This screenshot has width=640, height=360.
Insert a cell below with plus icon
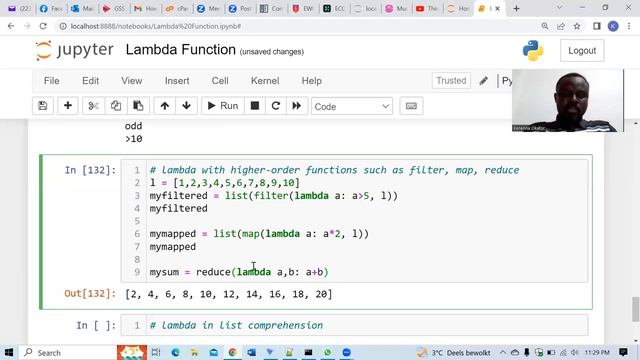pos(68,106)
